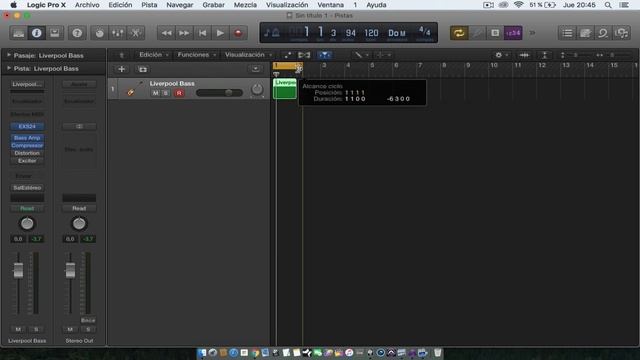Open the Ayuda menu
The image size is (640, 360).
376,5
